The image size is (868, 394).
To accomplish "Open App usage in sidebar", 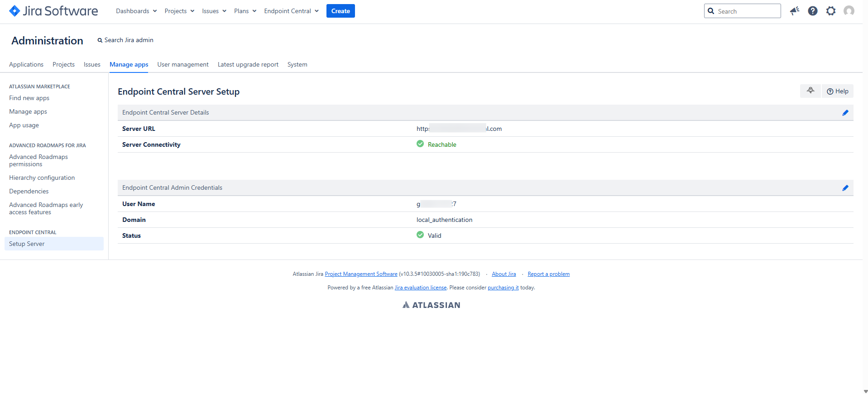I will coord(24,125).
